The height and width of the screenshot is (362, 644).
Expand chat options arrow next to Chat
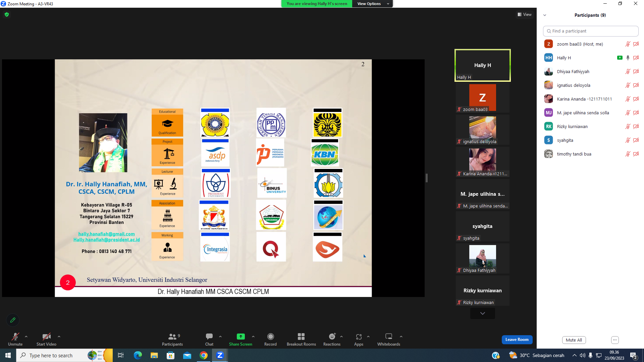pyautogui.click(x=220, y=337)
